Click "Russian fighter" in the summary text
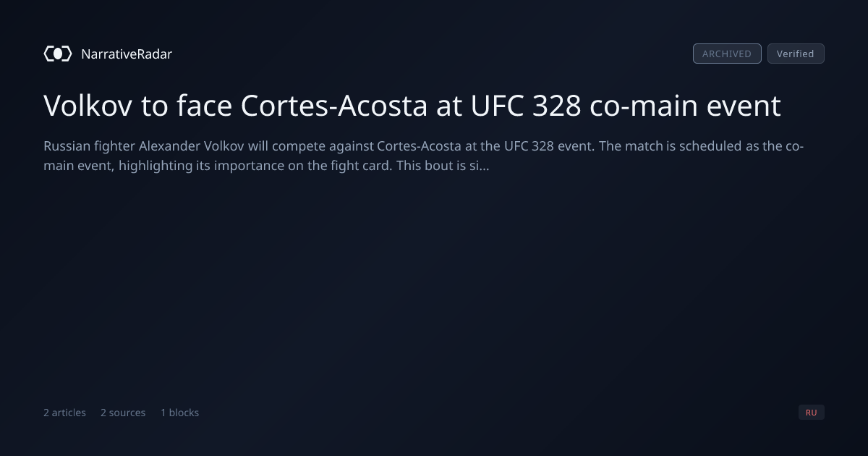This screenshot has width=868, height=456. tap(89, 146)
